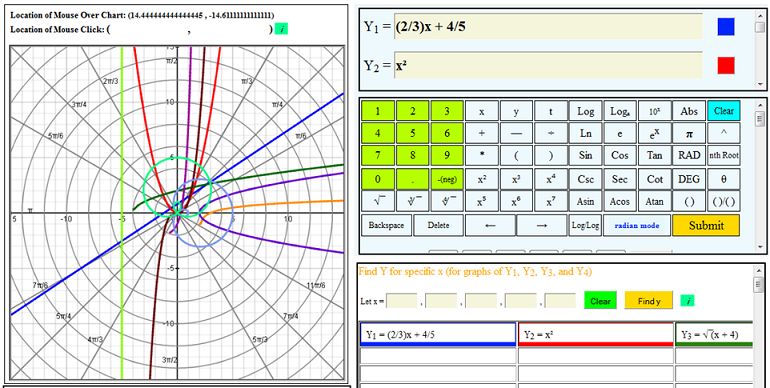Click the x to the seventh key
Viewport: 770px width, 388px height.
[550, 201]
